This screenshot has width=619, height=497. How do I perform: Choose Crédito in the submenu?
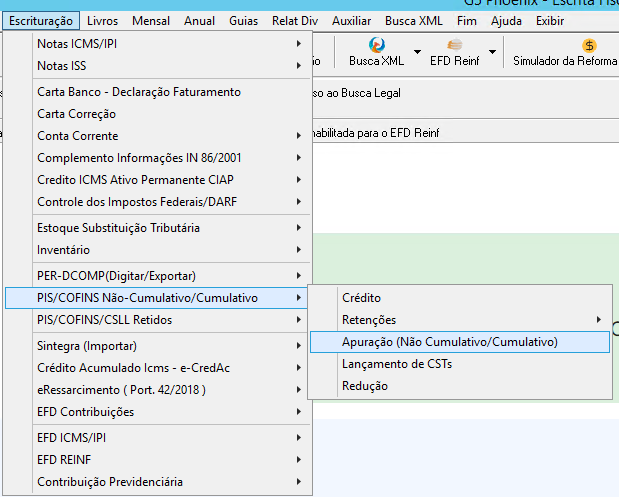460,298
